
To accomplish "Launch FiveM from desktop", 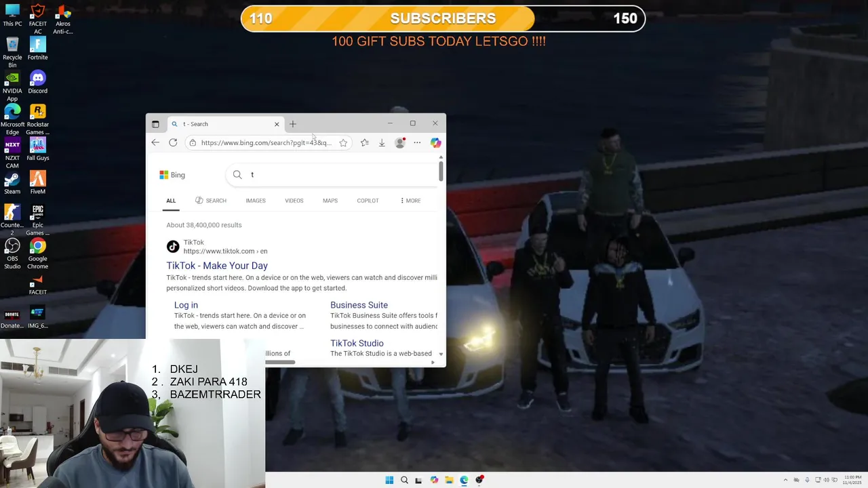I will pos(38,183).
